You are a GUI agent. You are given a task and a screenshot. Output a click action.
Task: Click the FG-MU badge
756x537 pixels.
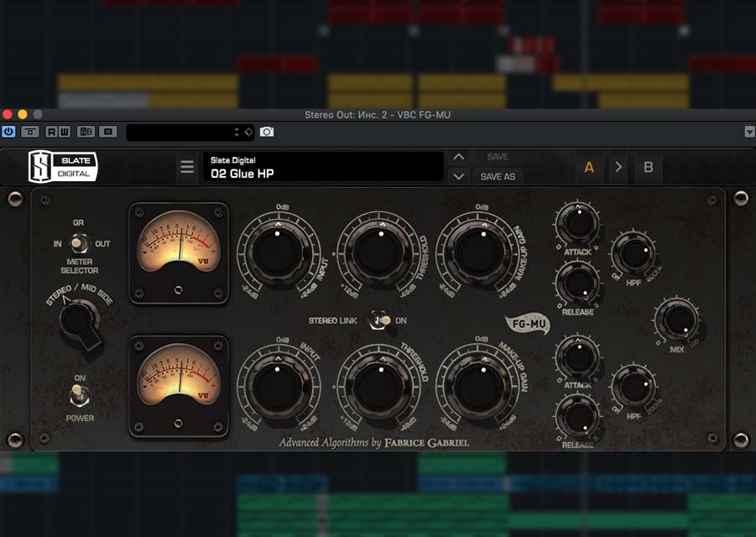(528, 323)
